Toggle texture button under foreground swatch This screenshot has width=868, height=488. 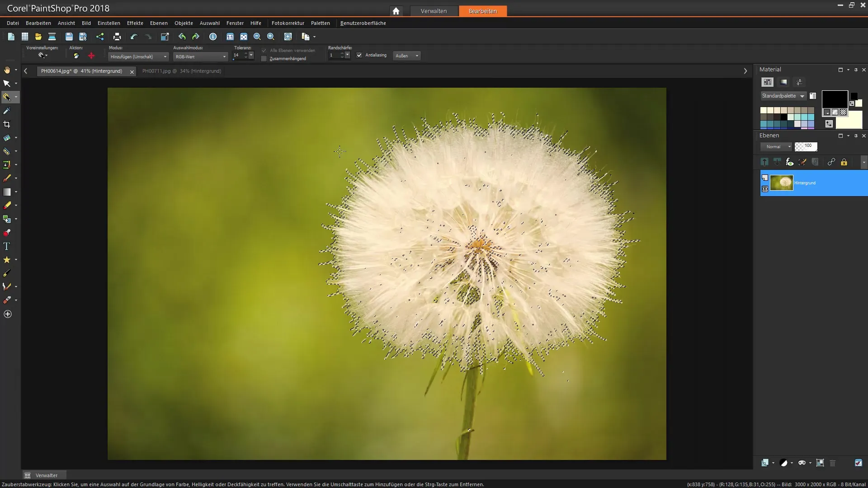click(835, 112)
